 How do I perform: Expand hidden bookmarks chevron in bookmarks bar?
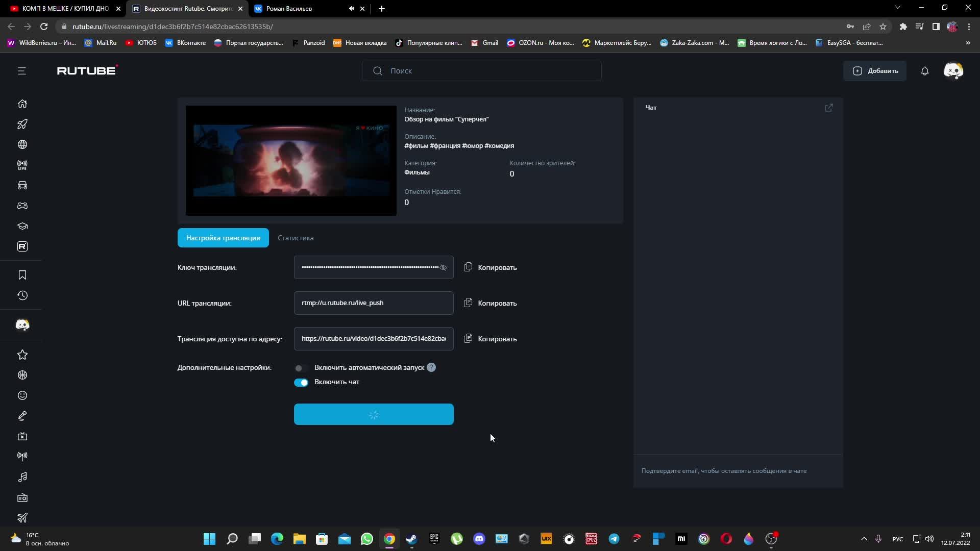[968, 43]
